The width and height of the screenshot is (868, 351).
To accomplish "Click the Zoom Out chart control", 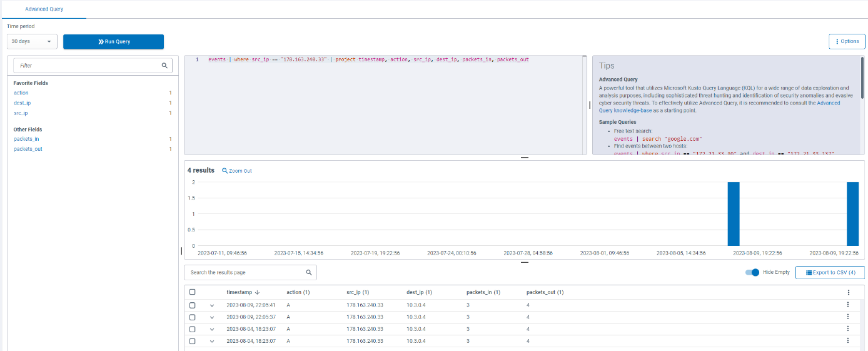I will 237,171.
